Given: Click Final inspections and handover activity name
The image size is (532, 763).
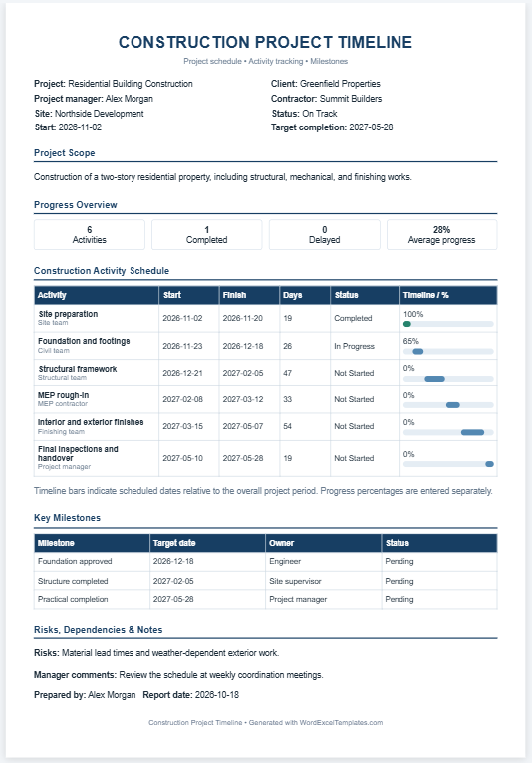Looking at the screenshot, I should point(78,453).
